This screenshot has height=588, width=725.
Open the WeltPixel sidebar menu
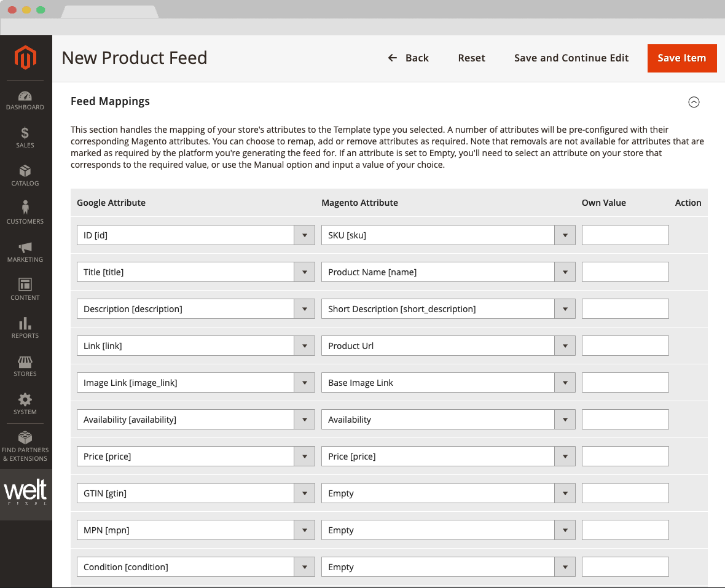tap(26, 494)
